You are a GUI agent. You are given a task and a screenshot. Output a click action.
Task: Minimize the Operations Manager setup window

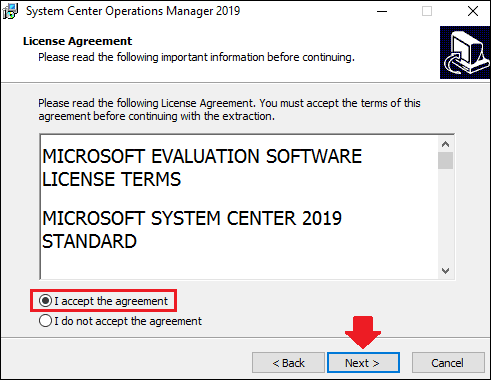(382, 11)
